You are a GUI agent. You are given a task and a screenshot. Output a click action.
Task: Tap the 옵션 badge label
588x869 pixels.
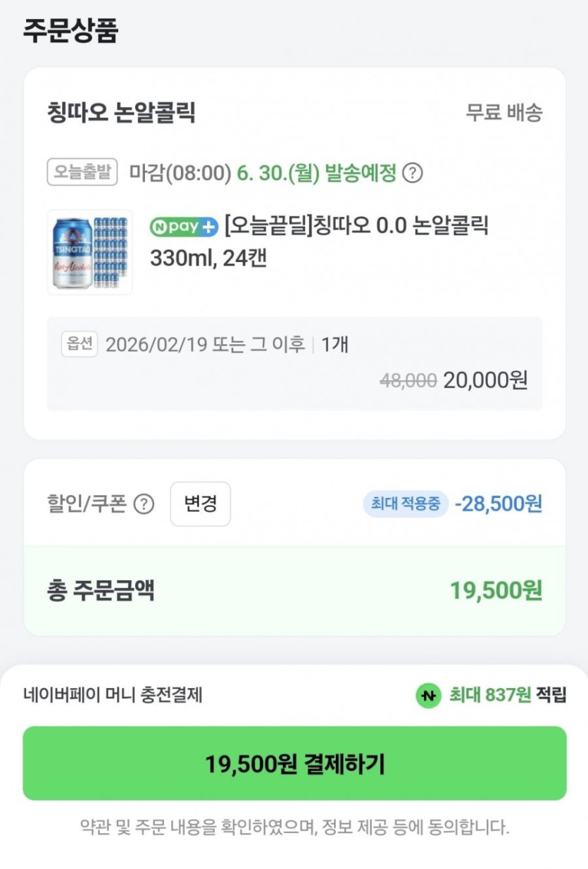pos(79,344)
